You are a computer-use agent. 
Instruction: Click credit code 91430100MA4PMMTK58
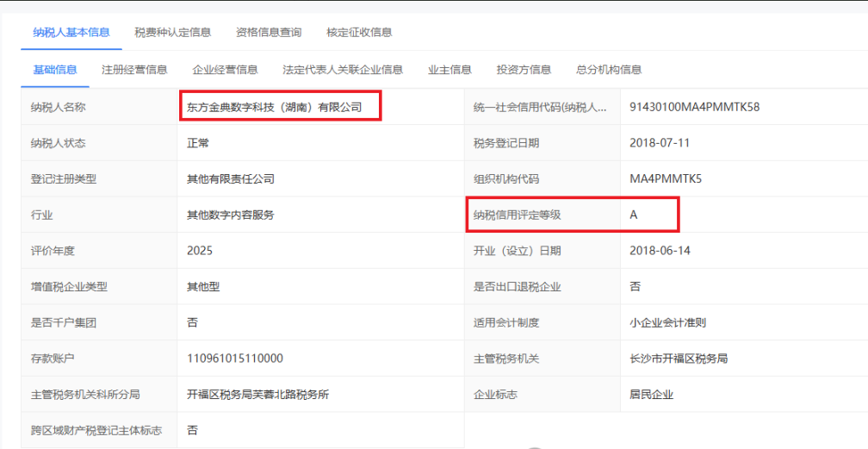[x=695, y=107]
